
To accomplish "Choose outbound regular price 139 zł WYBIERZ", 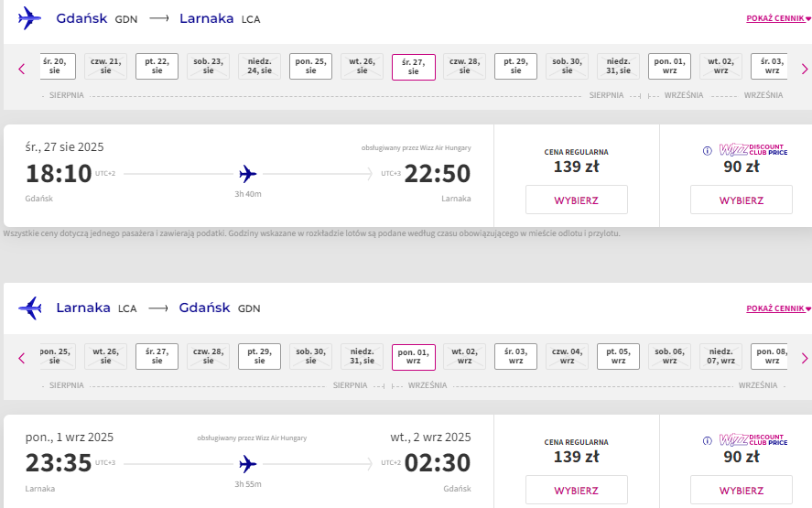I will click(x=577, y=200).
